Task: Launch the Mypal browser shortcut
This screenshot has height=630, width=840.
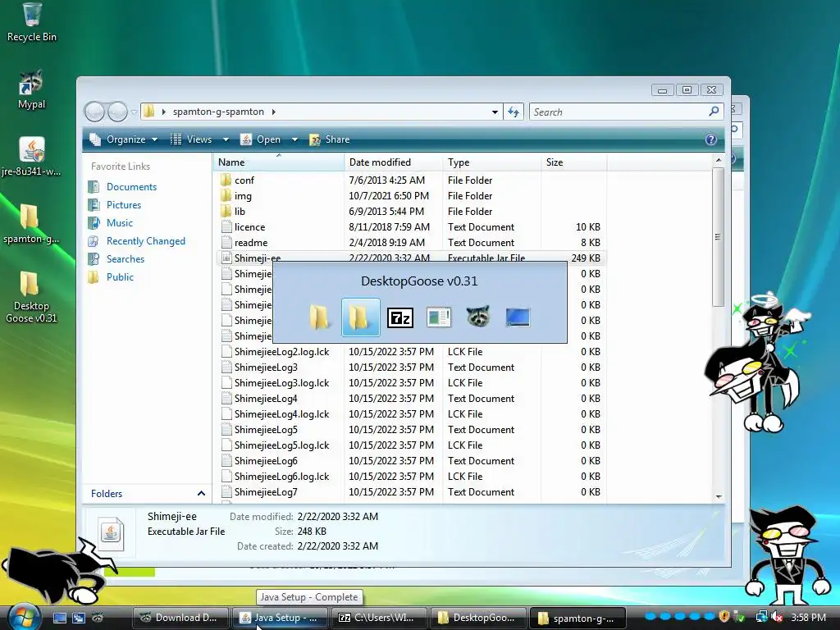Action: pyautogui.click(x=31, y=89)
